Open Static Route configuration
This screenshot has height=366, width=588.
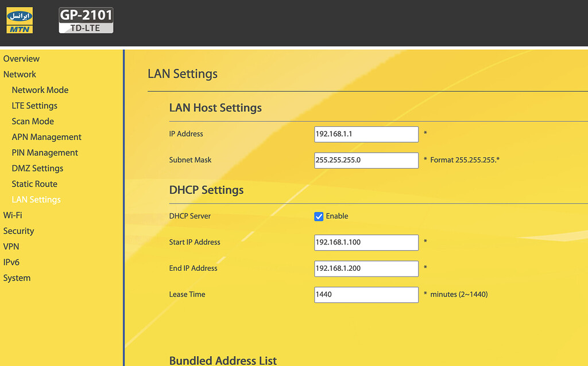(34, 184)
